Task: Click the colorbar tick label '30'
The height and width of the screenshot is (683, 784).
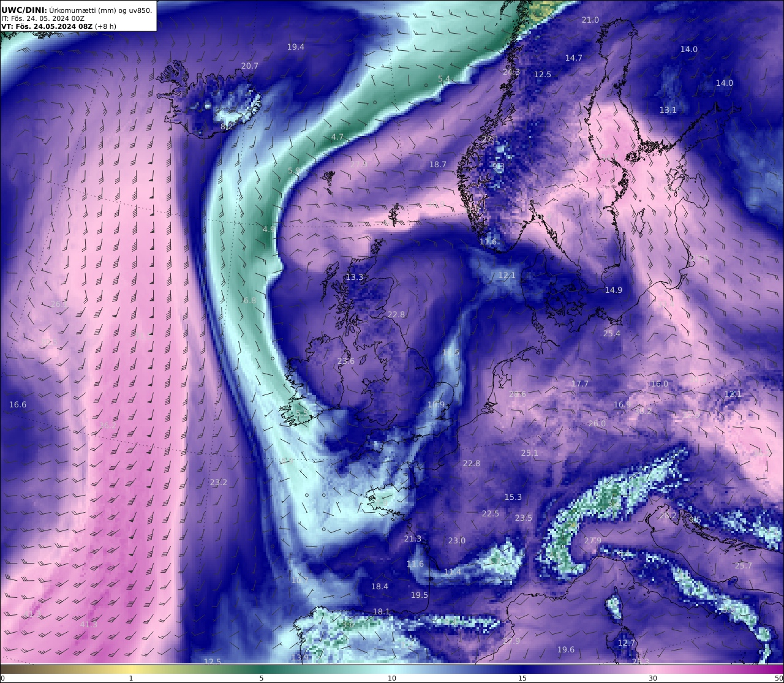Action: click(x=653, y=678)
